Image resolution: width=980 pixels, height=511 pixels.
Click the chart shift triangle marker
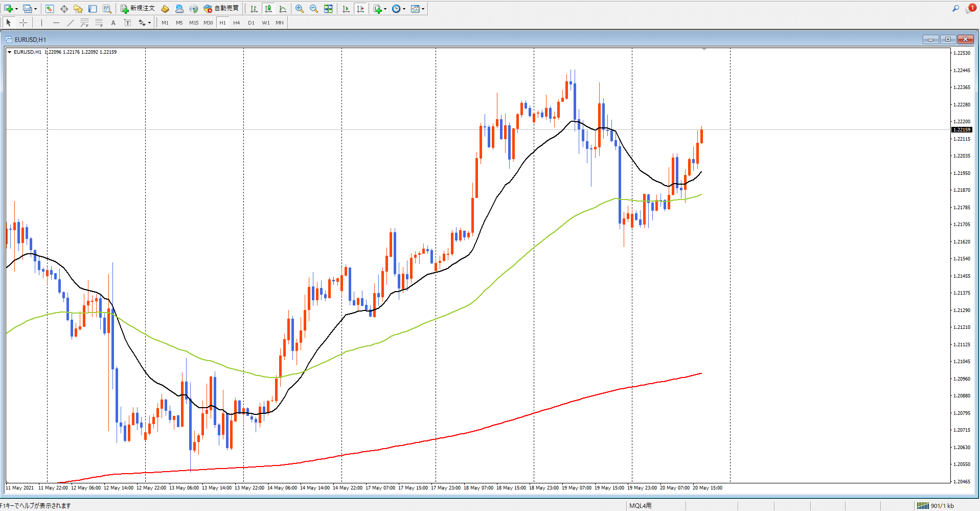pos(704,49)
